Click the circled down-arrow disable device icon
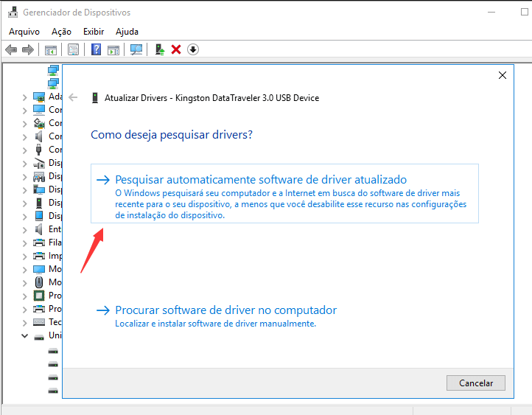Screen dimensions: 532x415 [193, 49]
